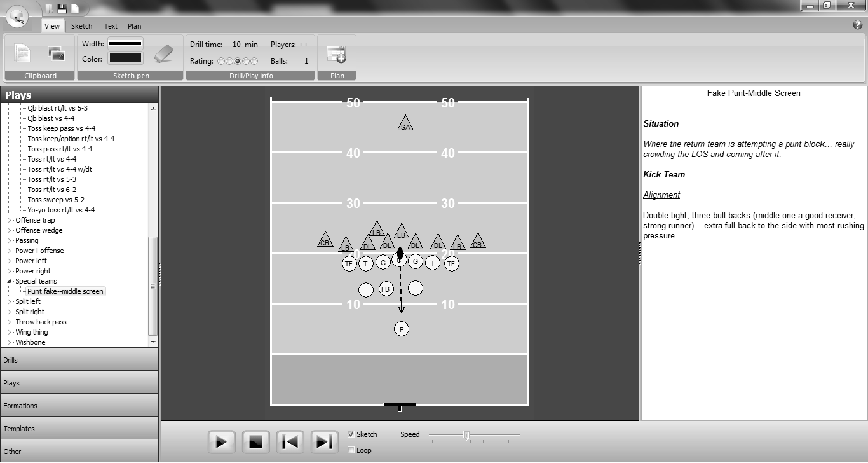Image resolution: width=868 pixels, height=463 pixels.
Task: Enable the Loop checkbox
Action: tap(351, 450)
